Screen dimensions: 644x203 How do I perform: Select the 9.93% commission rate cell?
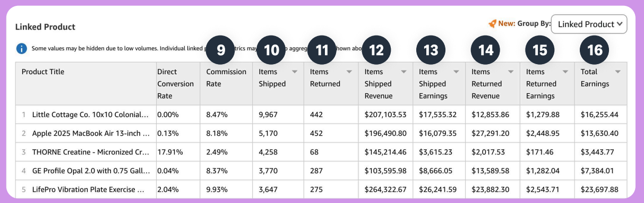[226, 189]
